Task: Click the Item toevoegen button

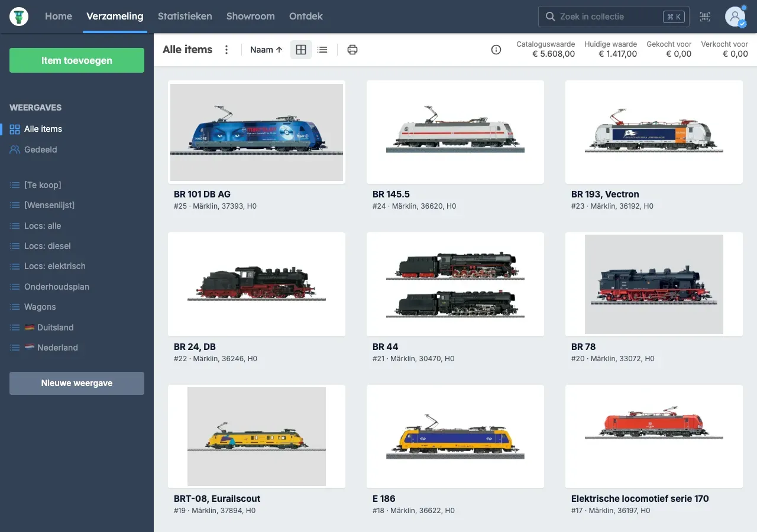Action: click(x=77, y=60)
